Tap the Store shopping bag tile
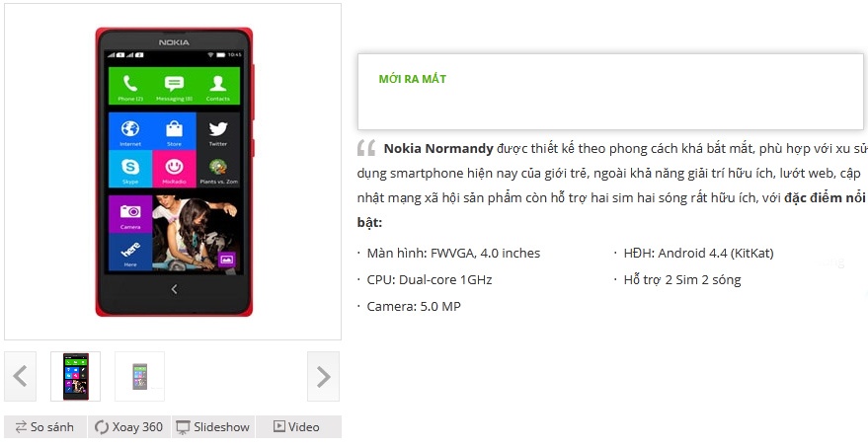 [175, 131]
